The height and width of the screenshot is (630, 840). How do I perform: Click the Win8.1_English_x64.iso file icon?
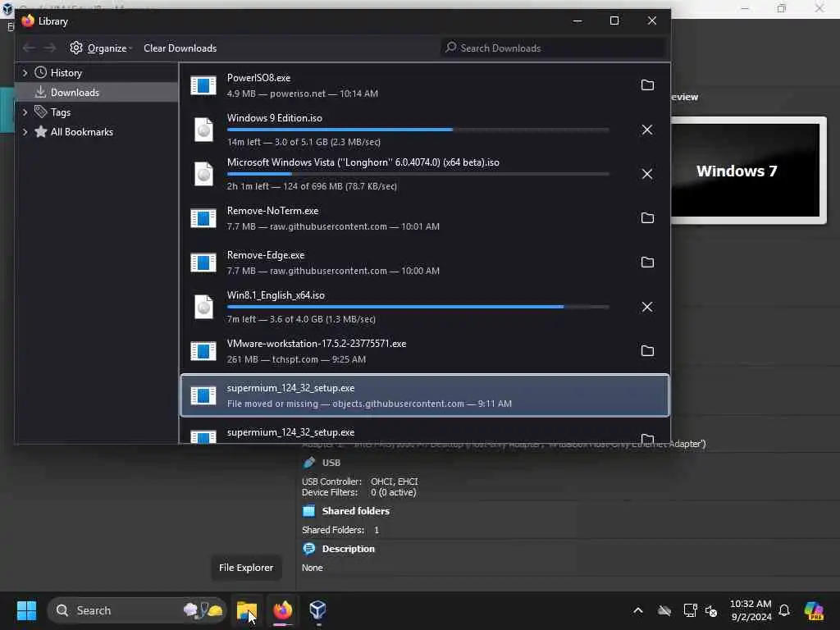(203, 307)
